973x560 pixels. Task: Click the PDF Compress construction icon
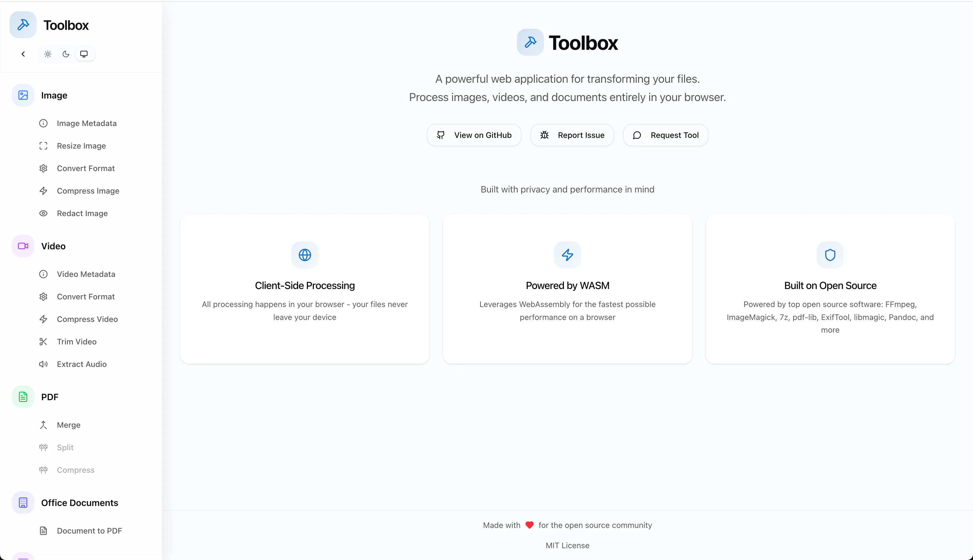[x=43, y=470]
